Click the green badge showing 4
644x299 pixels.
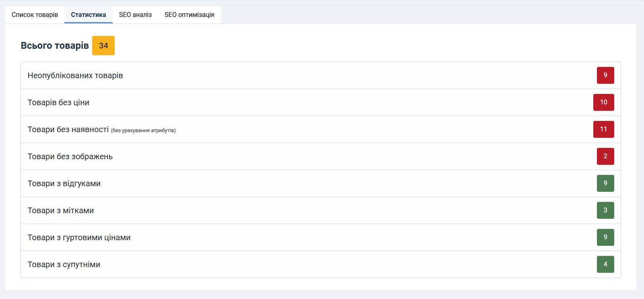(x=605, y=264)
